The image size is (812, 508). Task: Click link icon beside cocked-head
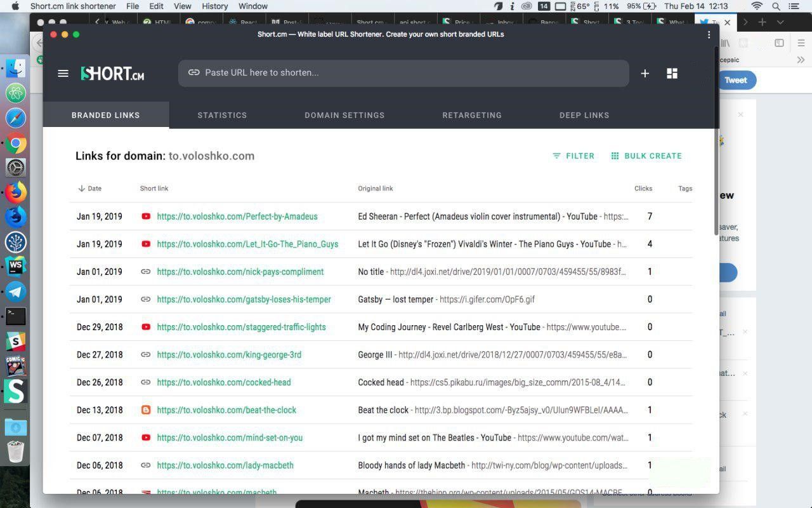(146, 382)
